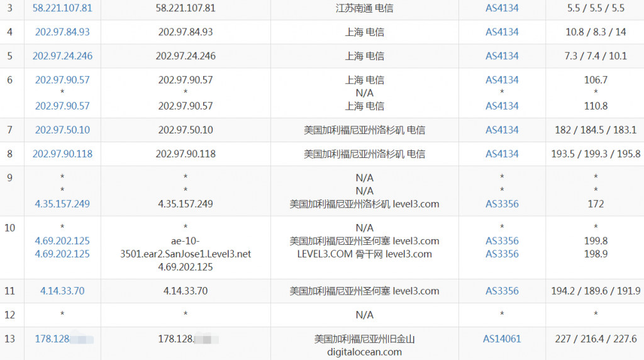The image size is (644, 360).
Task: Select the latency value 110.8
Action: pos(596,106)
